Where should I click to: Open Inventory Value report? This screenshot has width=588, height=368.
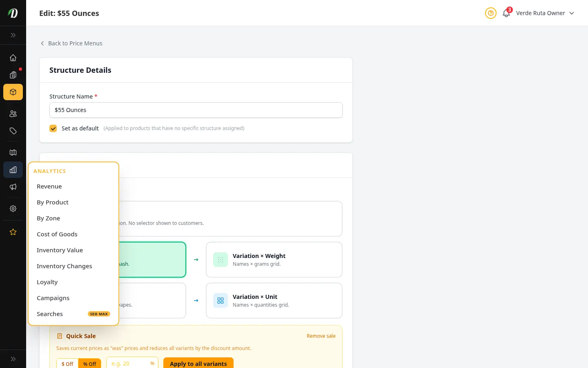pyautogui.click(x=73, y=250)
